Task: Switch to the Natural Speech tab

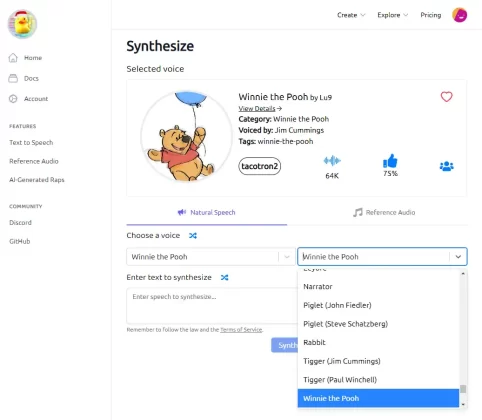Action: [206, 212]
